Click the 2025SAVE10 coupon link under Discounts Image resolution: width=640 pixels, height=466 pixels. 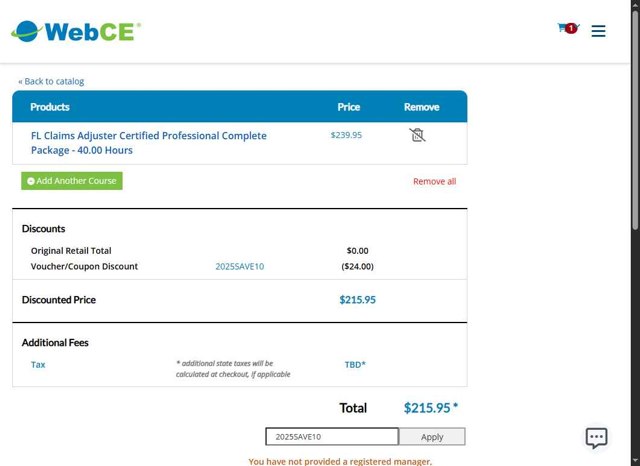(x=240, y=267)
